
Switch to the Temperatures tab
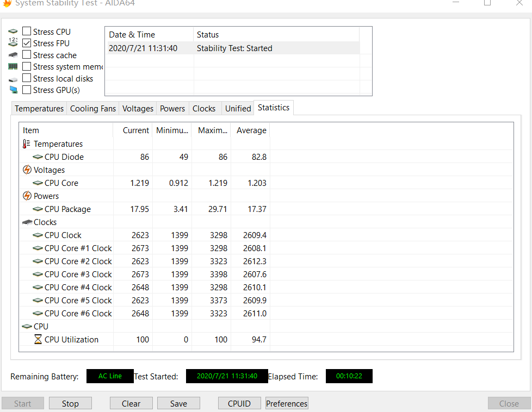click(39, 109)
